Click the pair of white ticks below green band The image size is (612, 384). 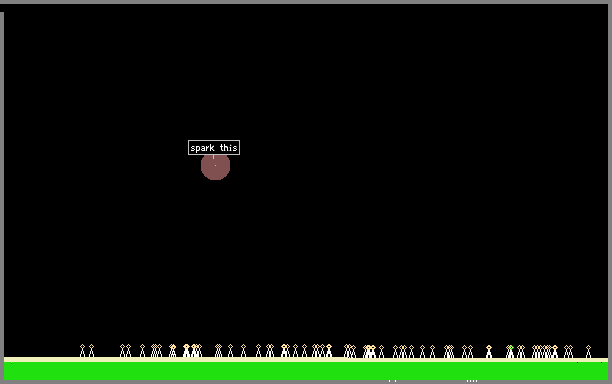click(x=393, y=381)
